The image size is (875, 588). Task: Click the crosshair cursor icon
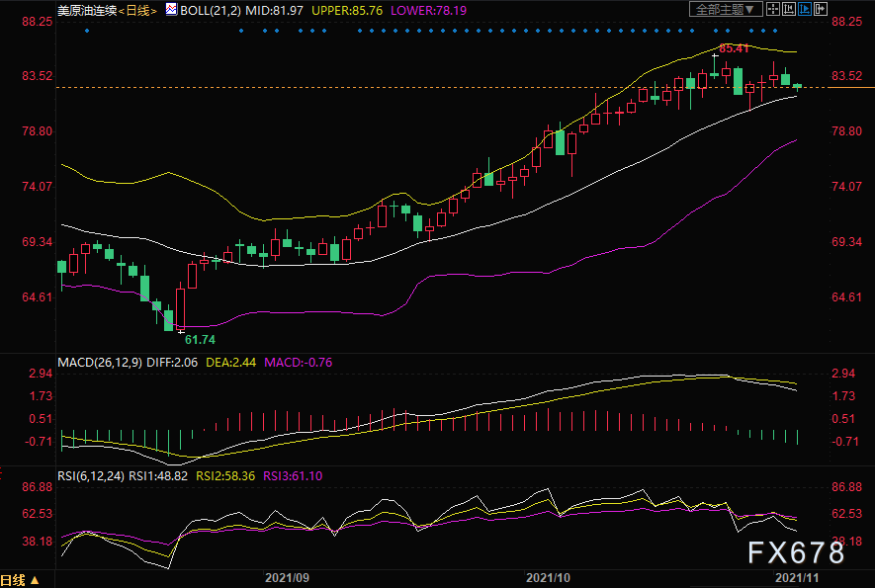(x=773, y=9)
